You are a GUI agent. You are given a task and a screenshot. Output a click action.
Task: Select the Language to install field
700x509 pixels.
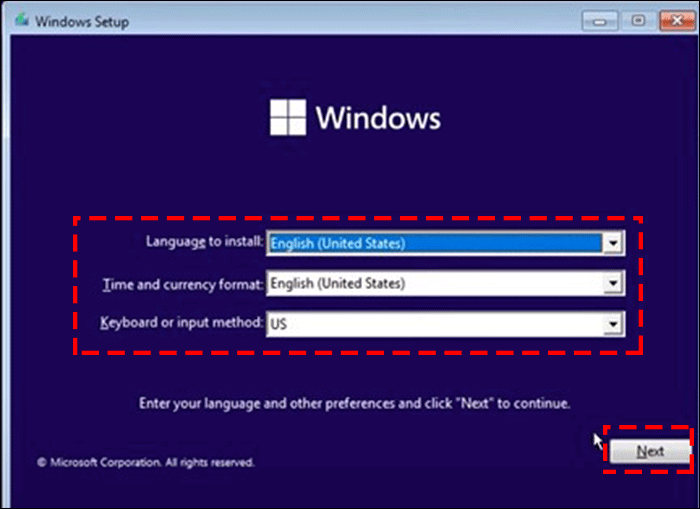coord(445,243)
